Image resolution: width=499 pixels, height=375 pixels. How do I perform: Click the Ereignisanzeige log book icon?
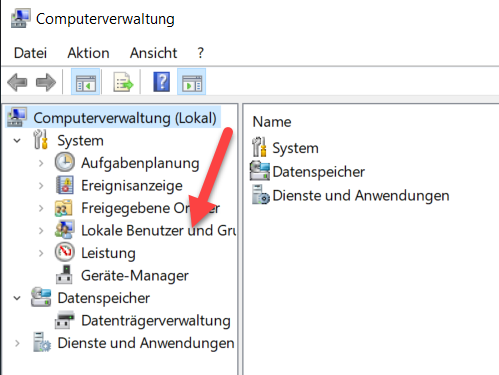click(x=65, y=185)
